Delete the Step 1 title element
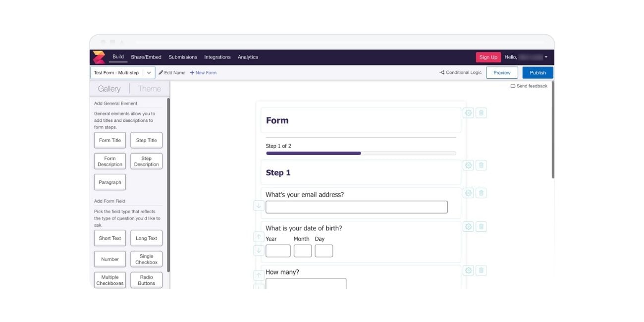 coord(481,165)
